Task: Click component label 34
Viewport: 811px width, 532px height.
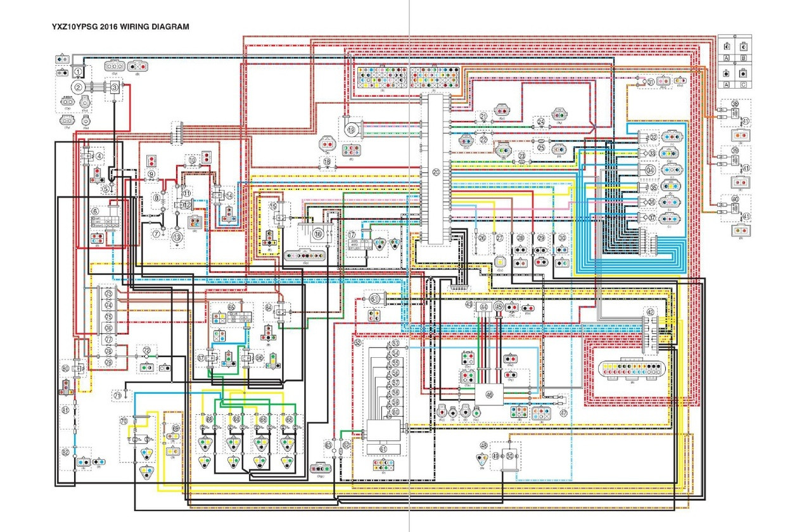Action: tap(650, 170)
